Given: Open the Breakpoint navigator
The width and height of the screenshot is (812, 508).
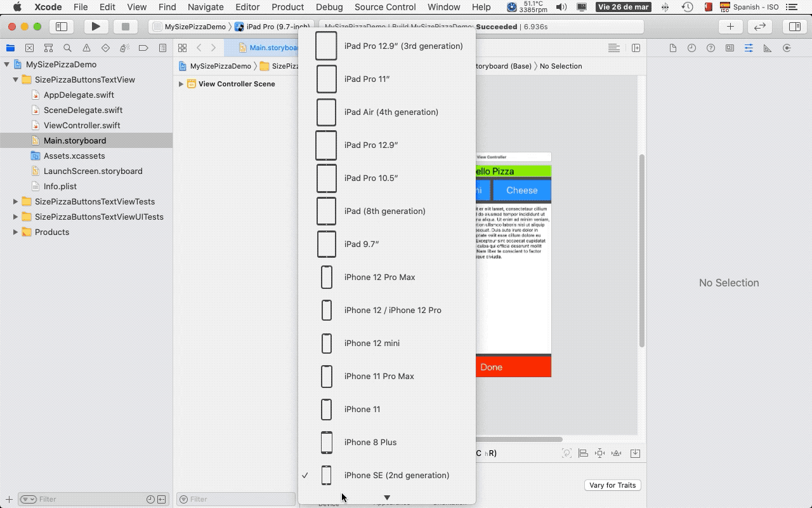Looking at the screenshot, I should 143,48.
